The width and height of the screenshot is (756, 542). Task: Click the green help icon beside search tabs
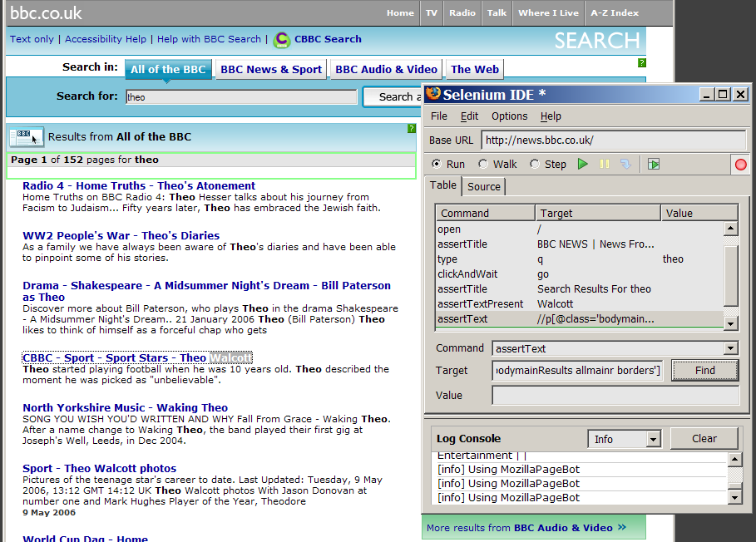point(642,62)
